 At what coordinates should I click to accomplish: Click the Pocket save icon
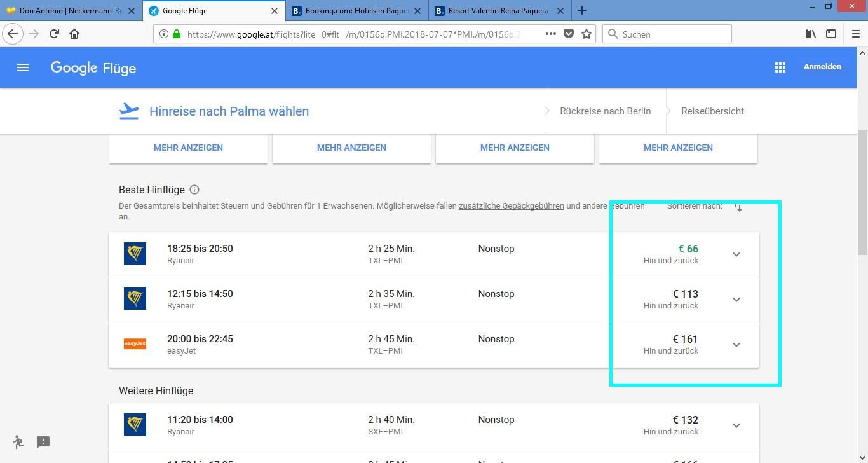pos(569,34)
